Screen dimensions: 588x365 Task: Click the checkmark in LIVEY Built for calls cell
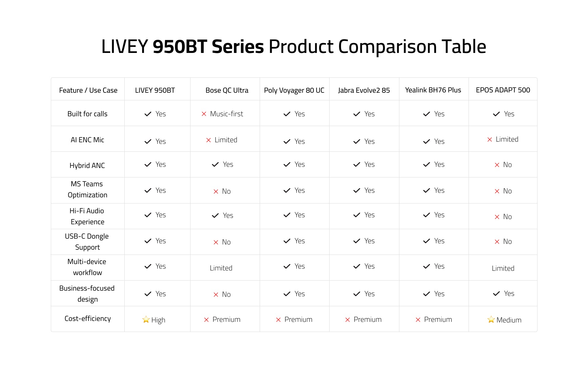[148, 114]
